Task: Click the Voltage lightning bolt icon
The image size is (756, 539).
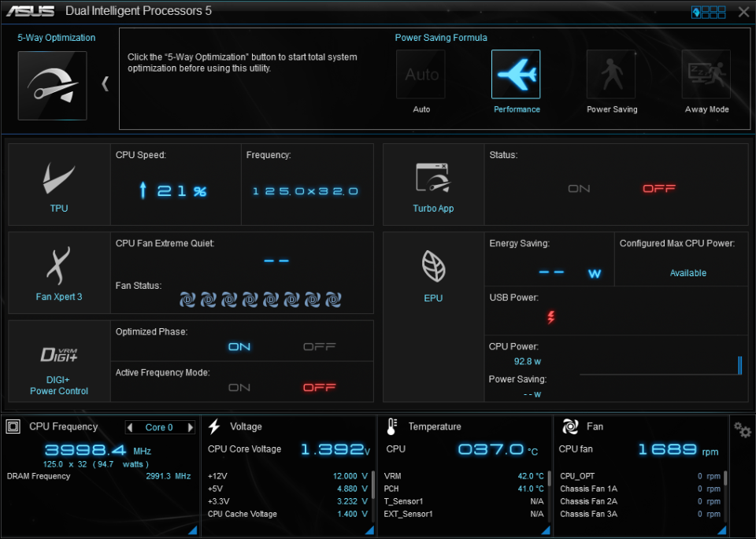Action: [x=214, y=426]
